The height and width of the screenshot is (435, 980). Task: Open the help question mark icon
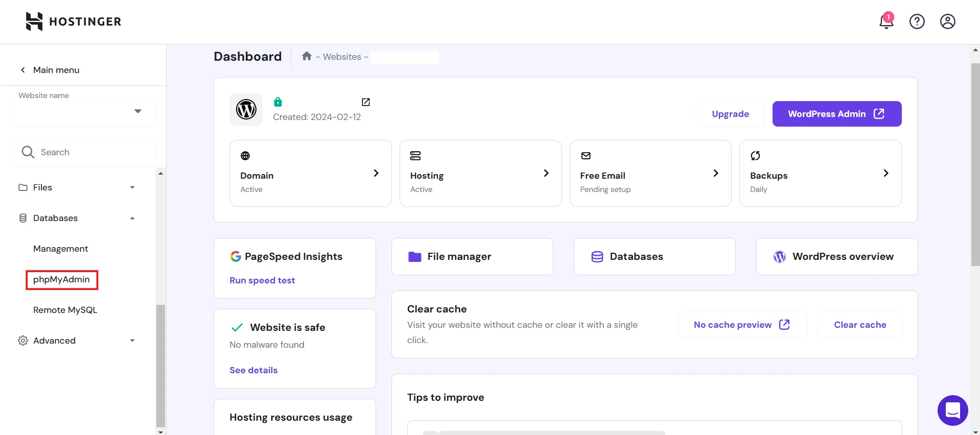coord(917,21)
